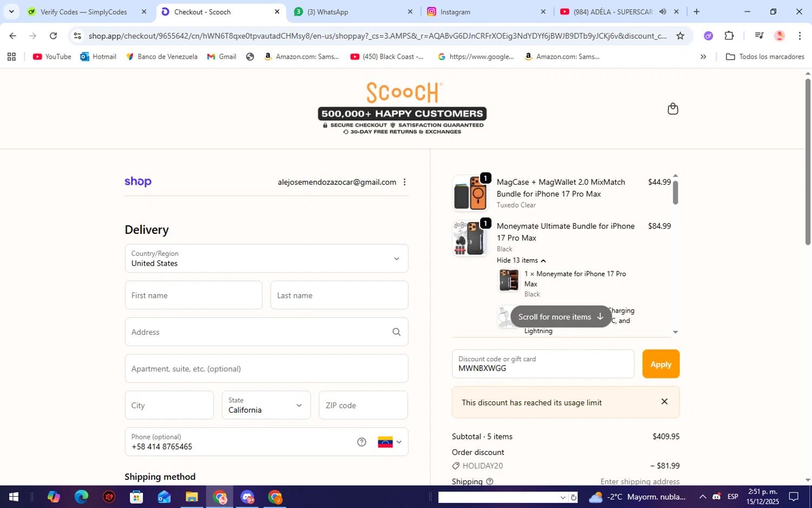Screen dimensions: 812x508
Task: Click Moneymate Ultimate Bundle thumbnail
Action: point(470,238)
